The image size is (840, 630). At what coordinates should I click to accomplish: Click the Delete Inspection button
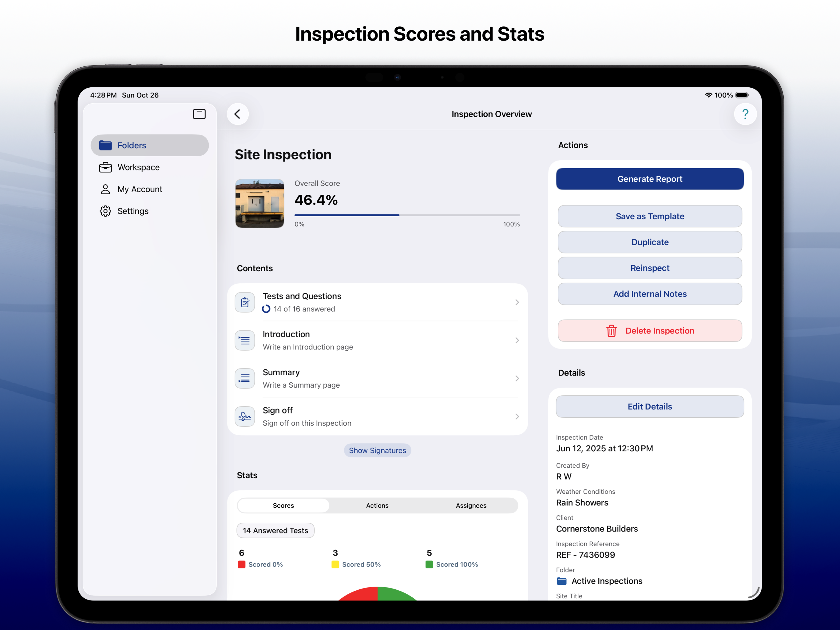[x=650, y=331]
